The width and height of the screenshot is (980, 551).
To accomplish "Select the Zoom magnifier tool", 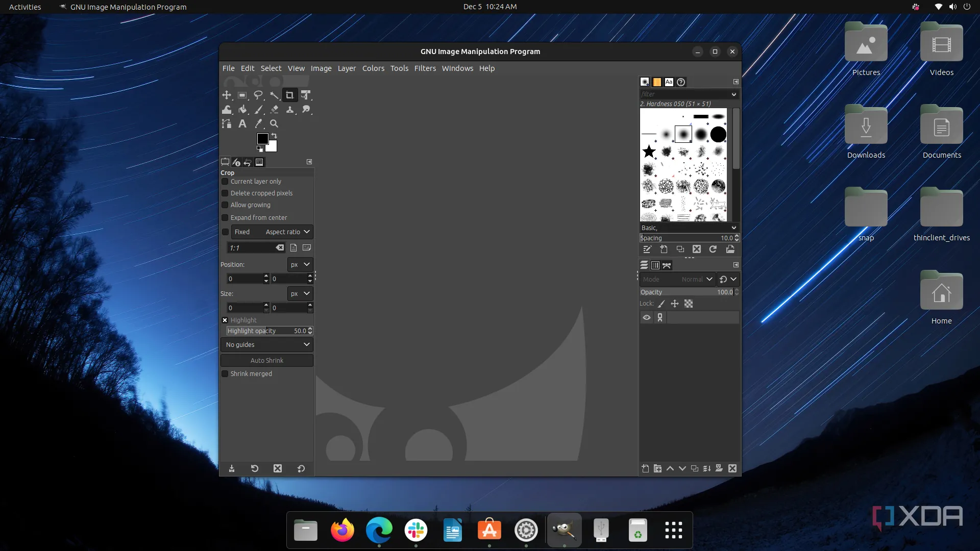I will point(274,123).
